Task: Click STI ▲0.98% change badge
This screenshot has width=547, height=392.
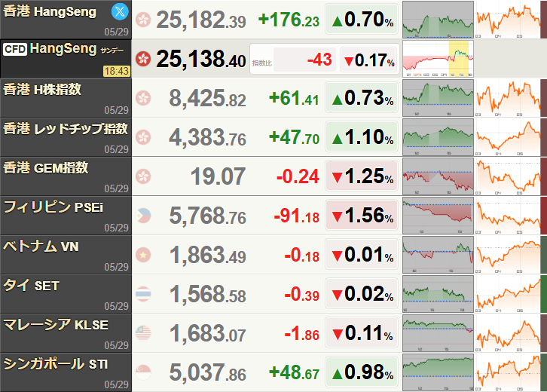Action: [x=362, y=372]
